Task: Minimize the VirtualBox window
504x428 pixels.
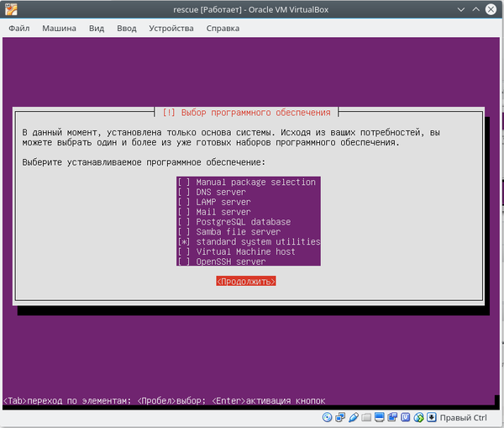Action: (x=461, y=9)
